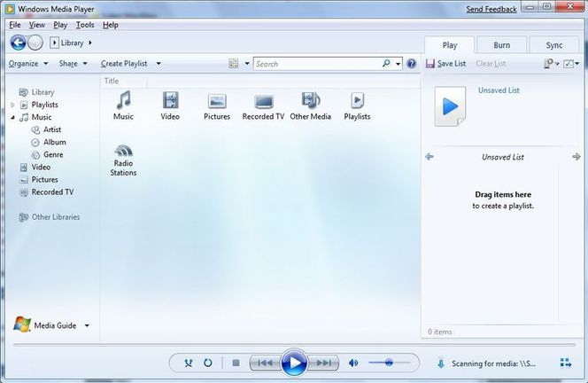Click the Windows logo beside Media Guide
This screenshot has height=383, width=588.
[x=22, y=324]
